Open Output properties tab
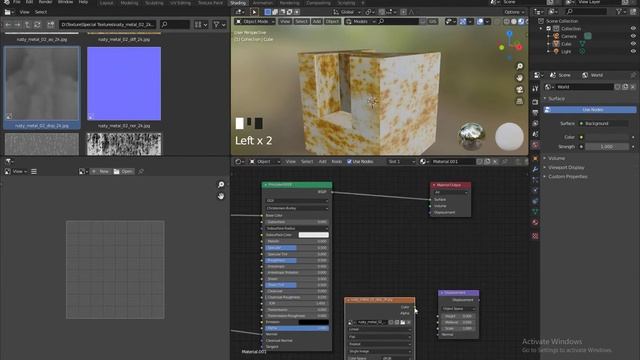640x360 pixels. coord(535,113)
